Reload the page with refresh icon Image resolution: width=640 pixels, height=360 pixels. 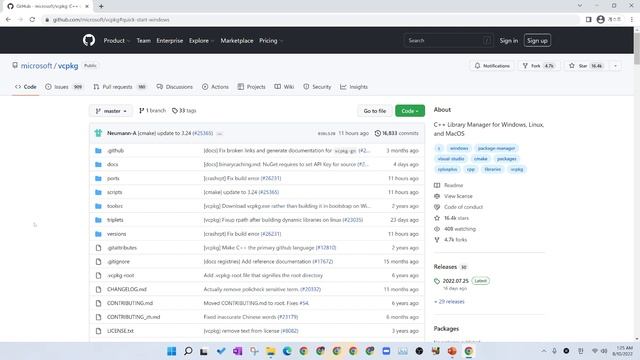tap(32, 20)
